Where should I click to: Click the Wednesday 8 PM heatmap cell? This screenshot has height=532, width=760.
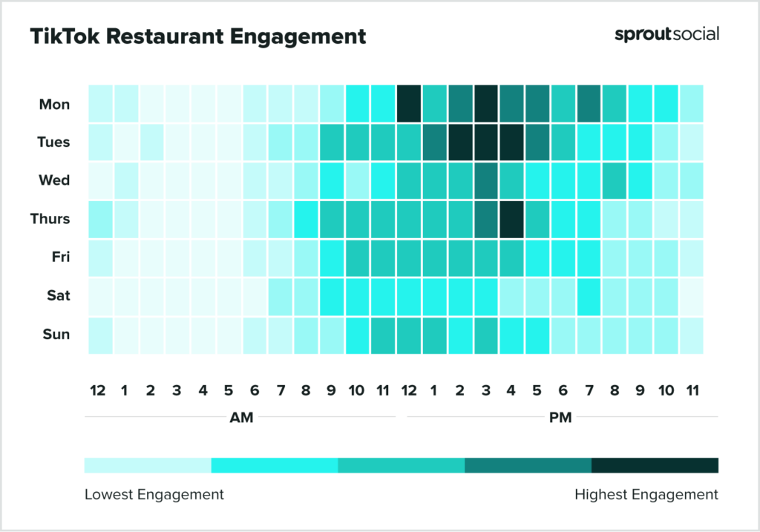click(x=615, y=181)
